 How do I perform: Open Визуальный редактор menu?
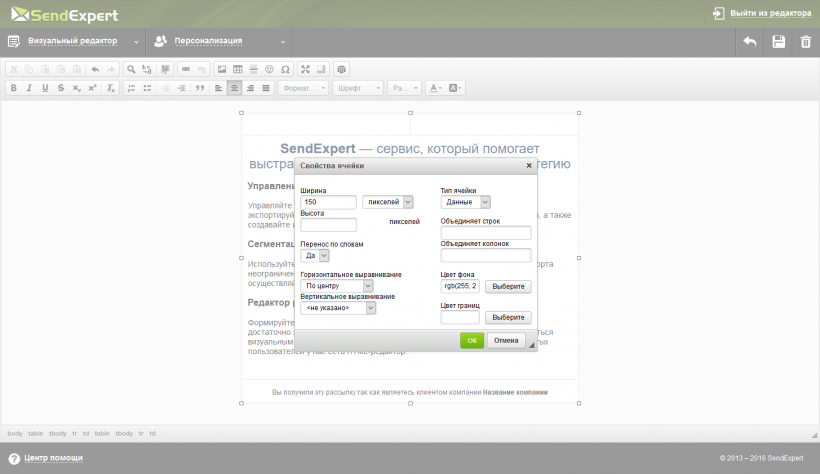point(73,41)
